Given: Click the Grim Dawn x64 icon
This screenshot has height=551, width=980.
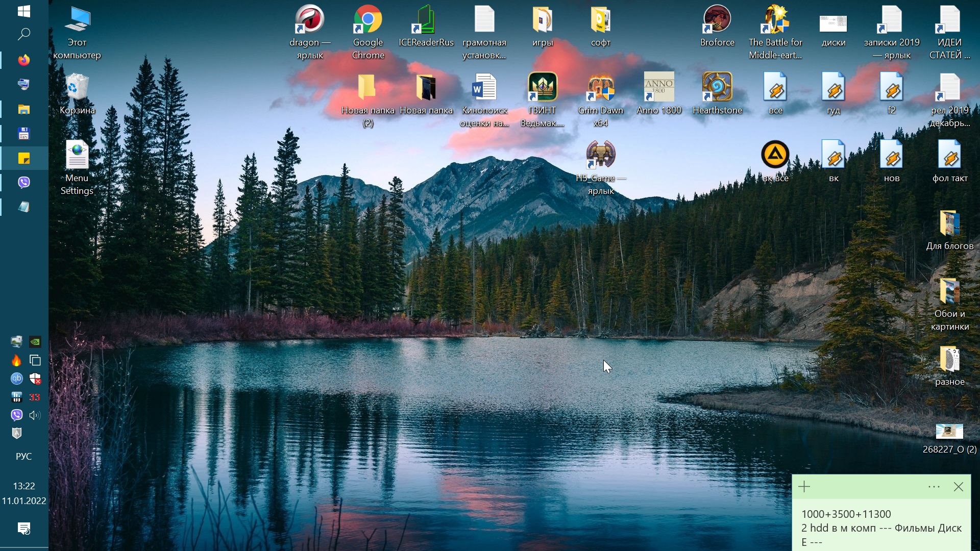Looking at the screenshot, I should (601, 88).
